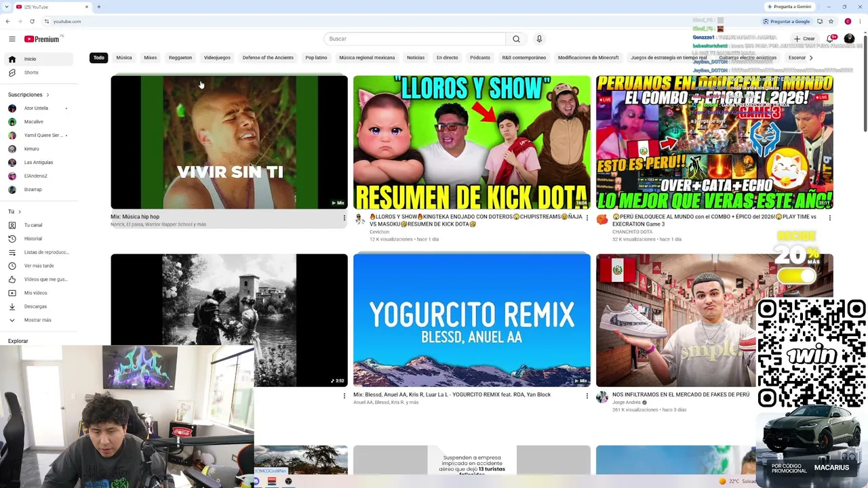This screenshot has height=488, width=868.
Task: Play the YOGURCITO REMIX thumbnail
Action: pyautogui.click(x=472, y=320)
